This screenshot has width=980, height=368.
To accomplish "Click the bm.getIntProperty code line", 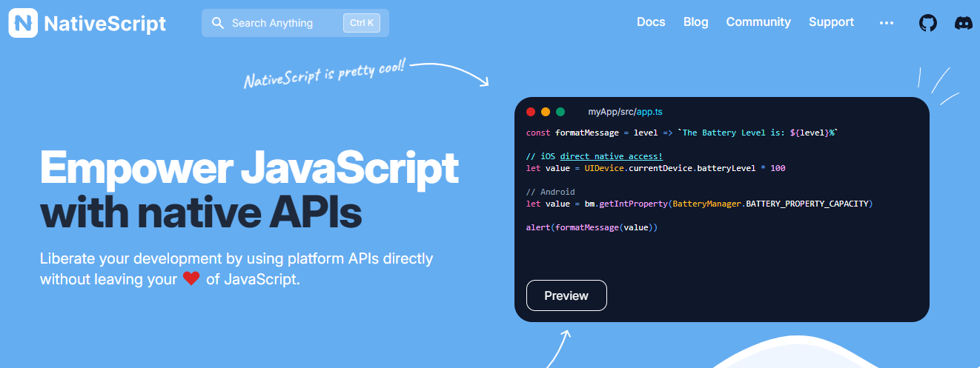I will click(699, 204).
